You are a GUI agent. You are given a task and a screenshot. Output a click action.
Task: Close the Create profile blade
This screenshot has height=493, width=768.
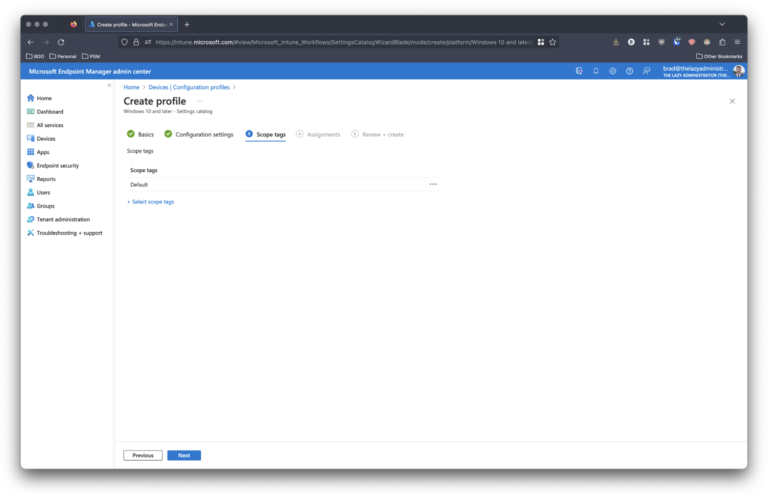(732, 101)
